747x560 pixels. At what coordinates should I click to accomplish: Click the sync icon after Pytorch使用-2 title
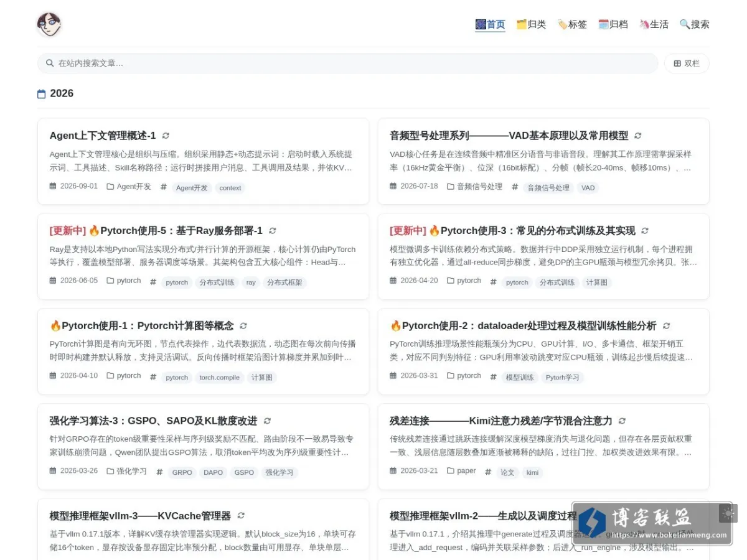[x=666, y=326]
